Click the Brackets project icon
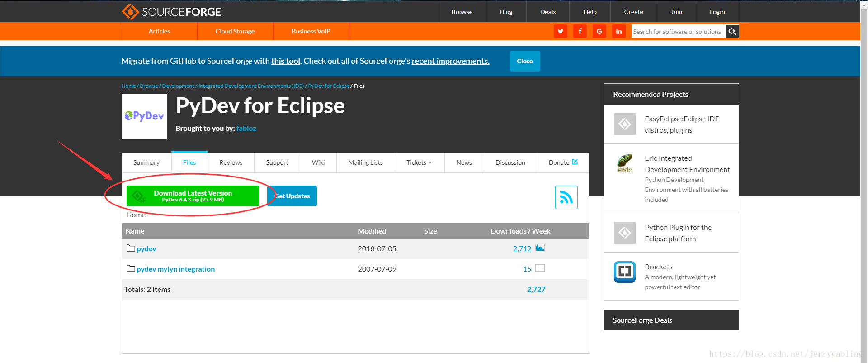The height and width of the screenshot is (363, 868). tap(625, 272)
